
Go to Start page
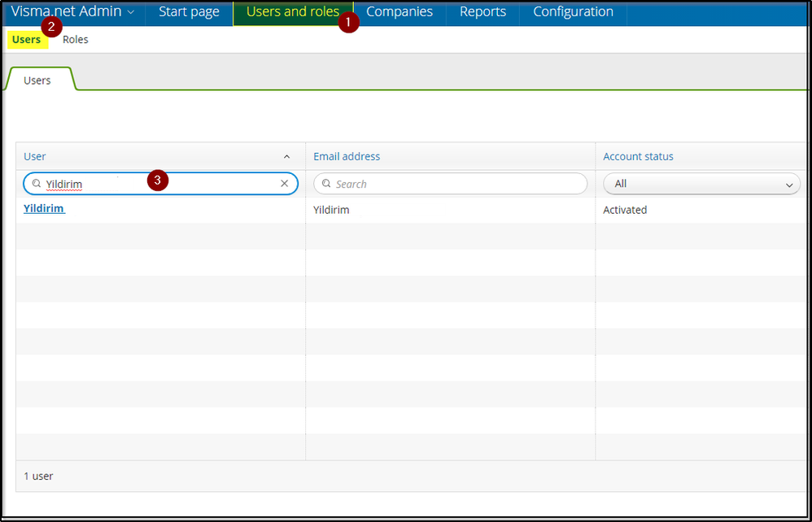[189, 12]
